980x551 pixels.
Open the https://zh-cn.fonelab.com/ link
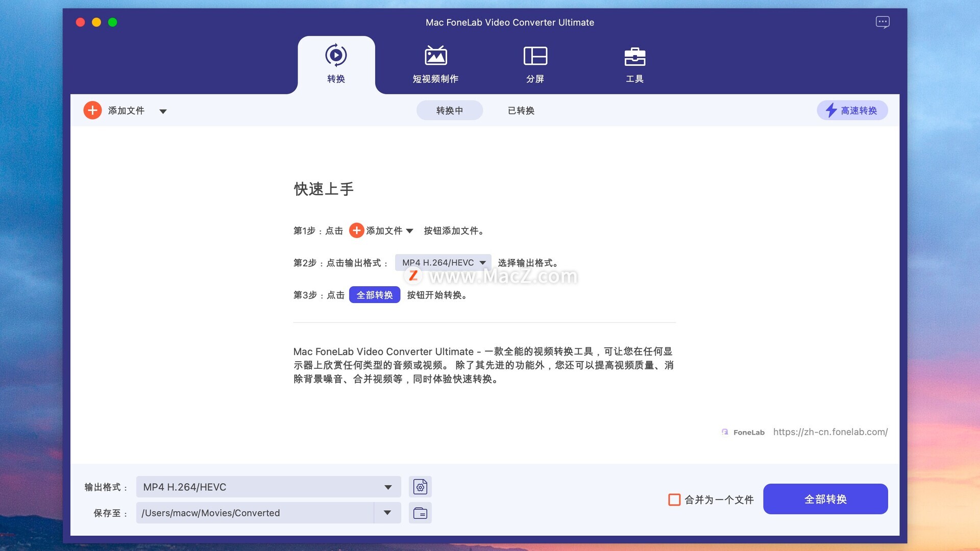pos(830,432)
